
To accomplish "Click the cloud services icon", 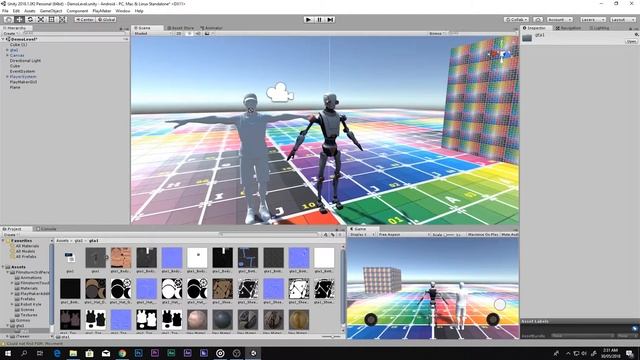I will pyautogui.click(x=538, y=19).
